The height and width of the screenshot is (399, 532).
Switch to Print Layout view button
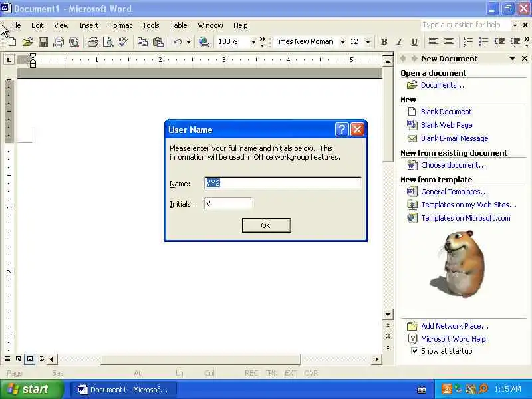[30, 358]
